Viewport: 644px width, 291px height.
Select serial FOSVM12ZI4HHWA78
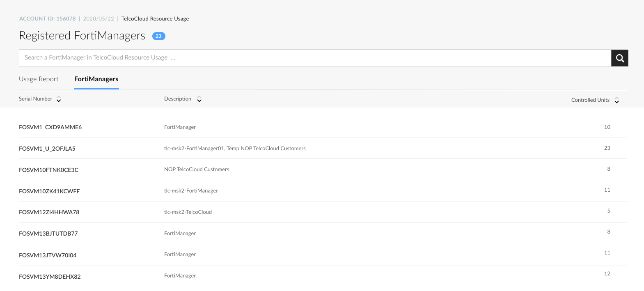(x=49, y=212)
